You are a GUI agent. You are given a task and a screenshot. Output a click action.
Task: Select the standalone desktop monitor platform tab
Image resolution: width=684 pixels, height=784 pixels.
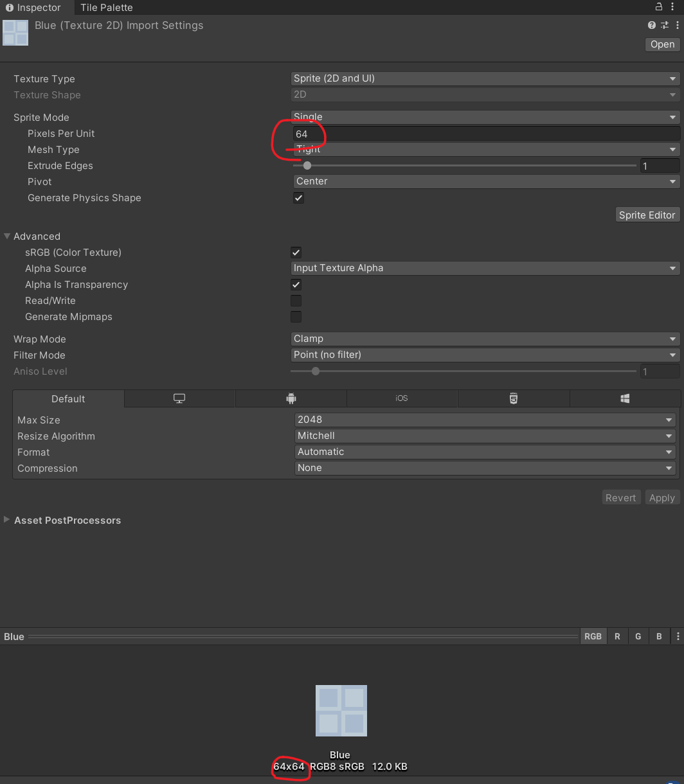(179, 398)
